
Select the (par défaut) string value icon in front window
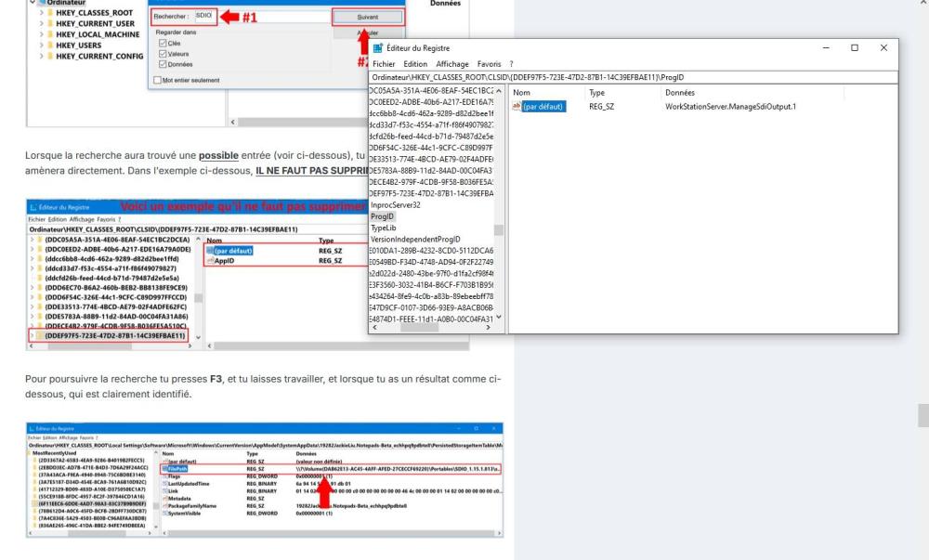click(517, 107)
